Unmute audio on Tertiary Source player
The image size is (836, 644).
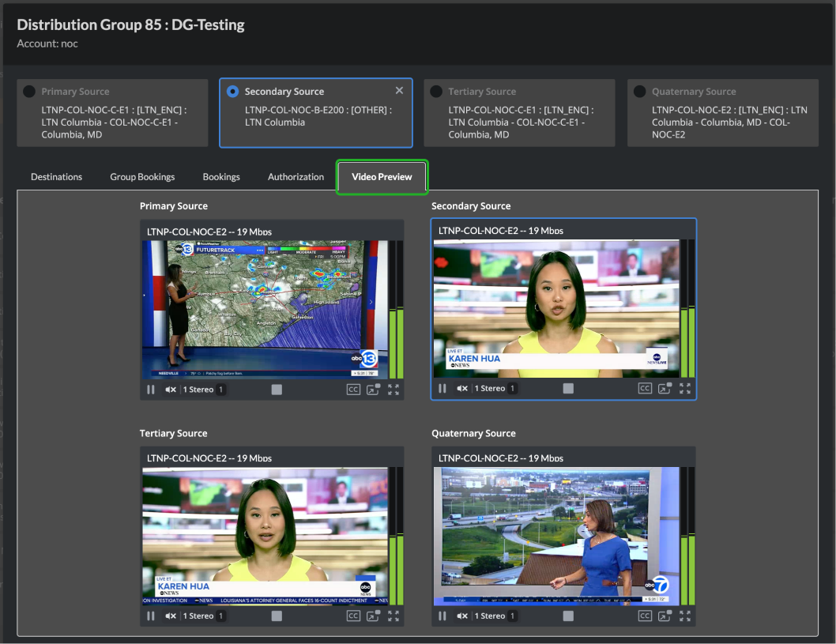coord(171,616)
